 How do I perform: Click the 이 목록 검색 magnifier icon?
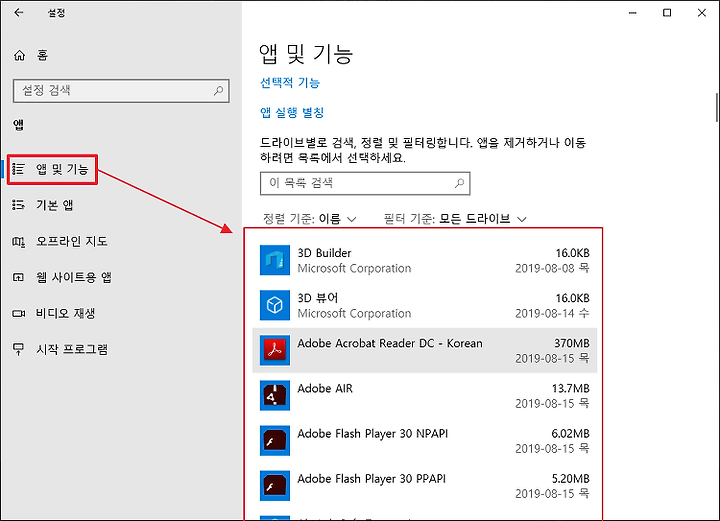(x=459, y=183)
